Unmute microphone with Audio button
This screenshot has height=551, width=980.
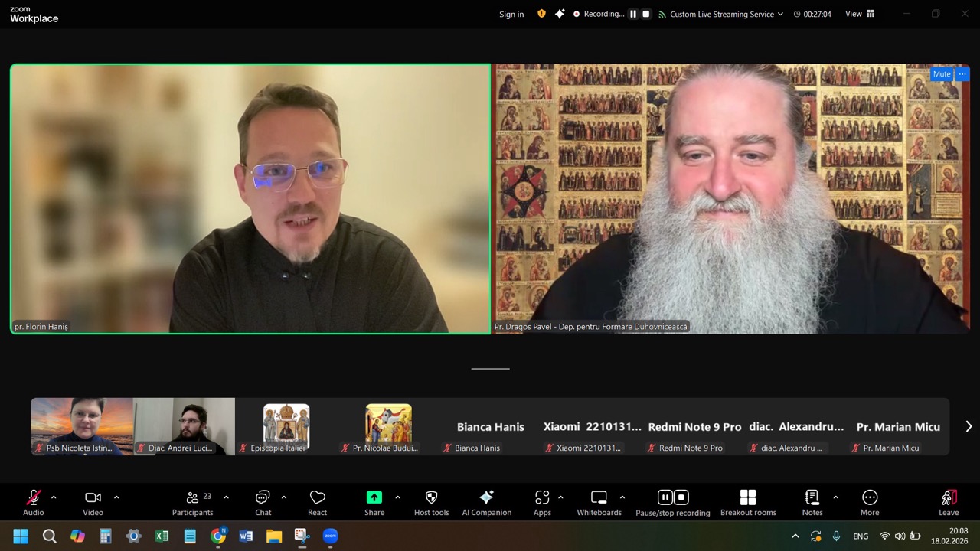tap(34, 501)
